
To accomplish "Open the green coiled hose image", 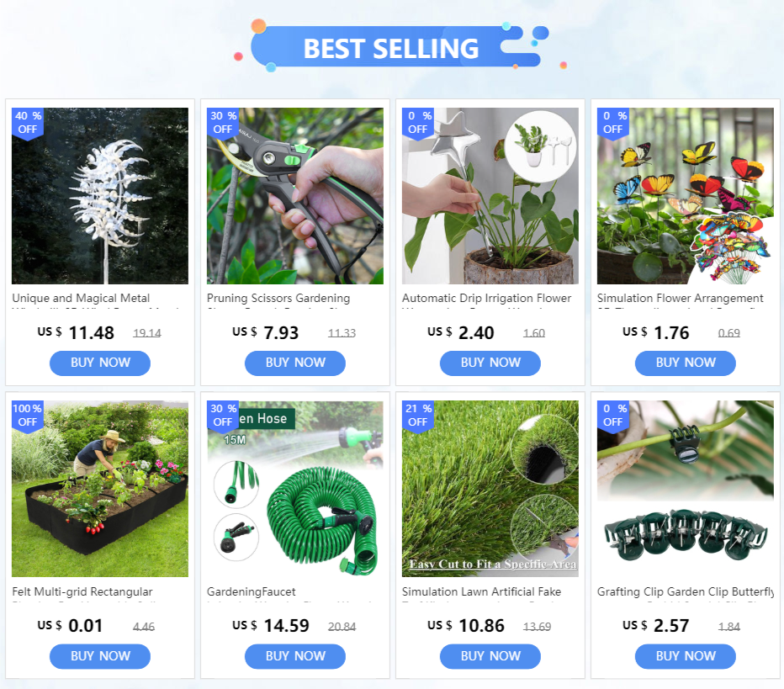I will point(295,489).
